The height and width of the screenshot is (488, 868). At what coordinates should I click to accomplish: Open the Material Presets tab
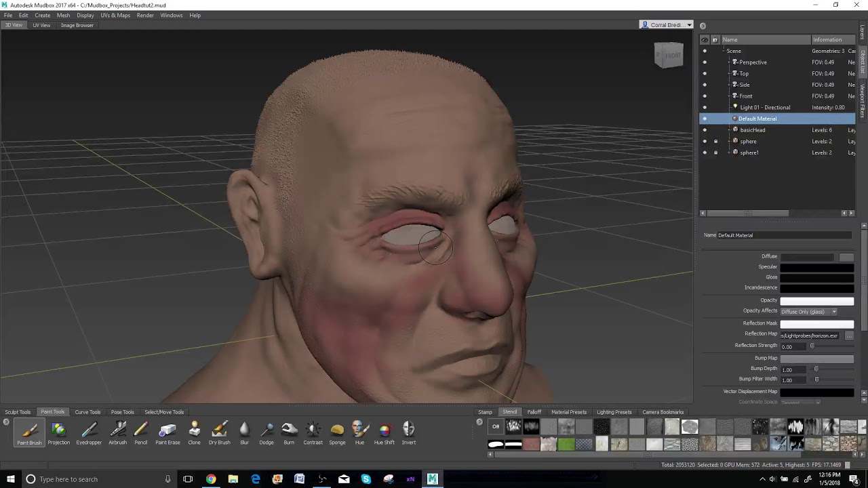coord(569,412)
